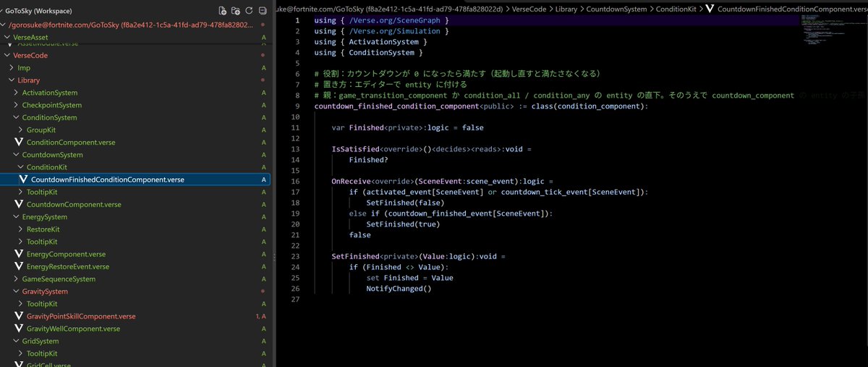Viewport: 868px width, 367px height.
Task: Click the Verse icon beside GravityPointSkillComponent.verse
Action: click(x=19, y=316)
